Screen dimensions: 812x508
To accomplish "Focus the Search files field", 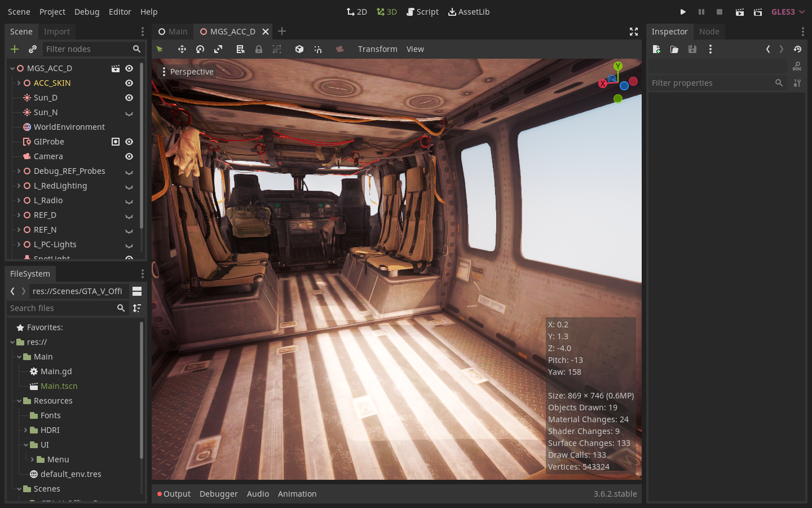I will coord(67,308).
